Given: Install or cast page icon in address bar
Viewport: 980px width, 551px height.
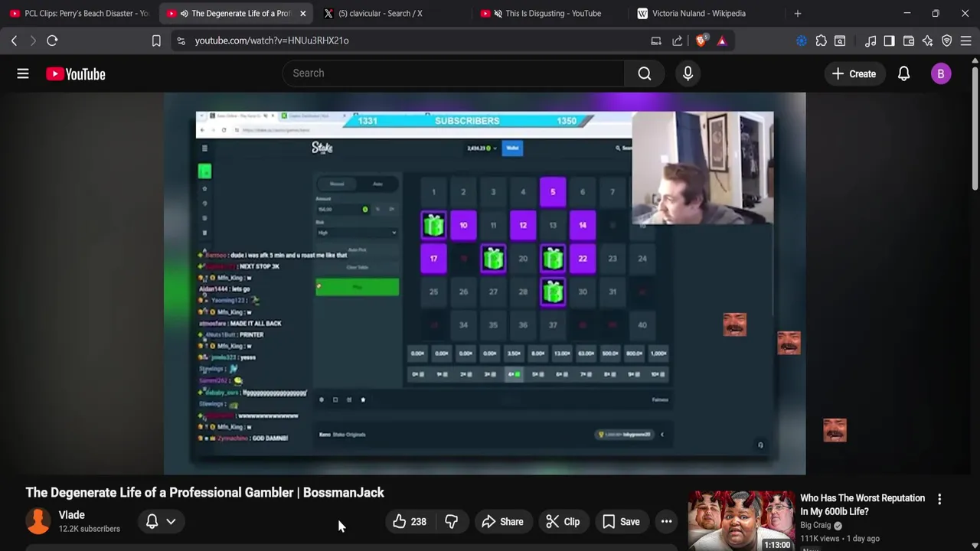Looking at the screenshot, I should pyautogui.click(x=656, y=41).
